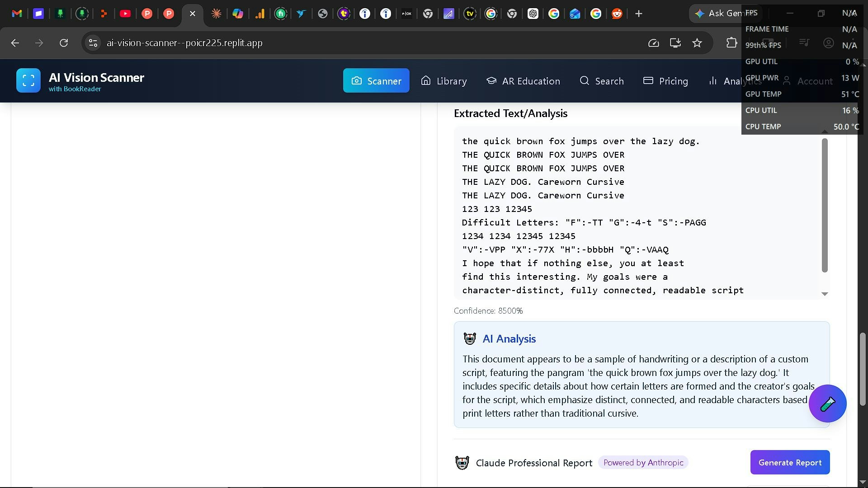Click the Generate Report button
Image resolution: width=868 pixels, height=488 pixels.
[x=790, y=462]
